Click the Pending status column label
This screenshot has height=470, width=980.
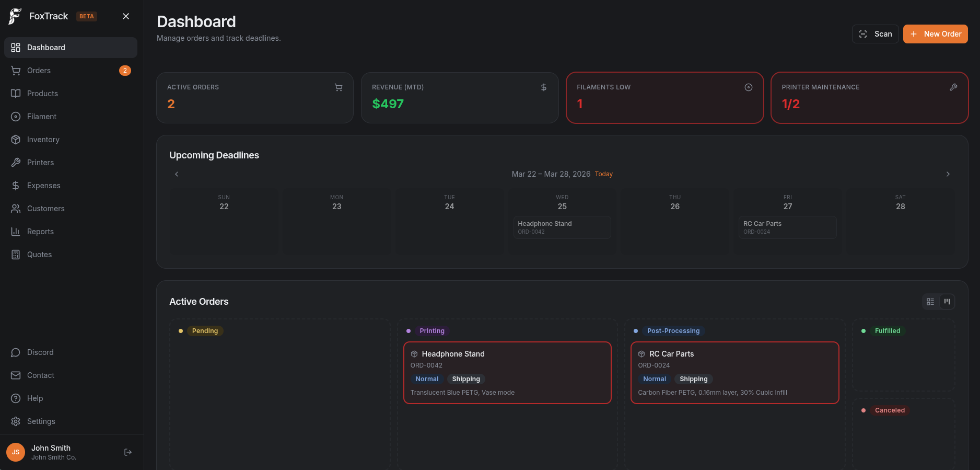[205, 331]
